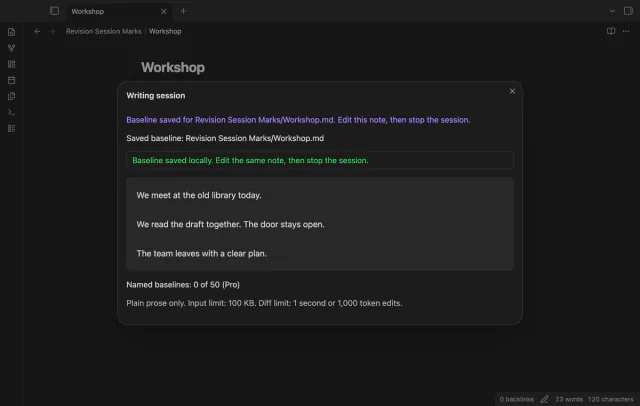640x406 pixels.
Task: Open command palette terminal icon
Action: tap(11, 112)
